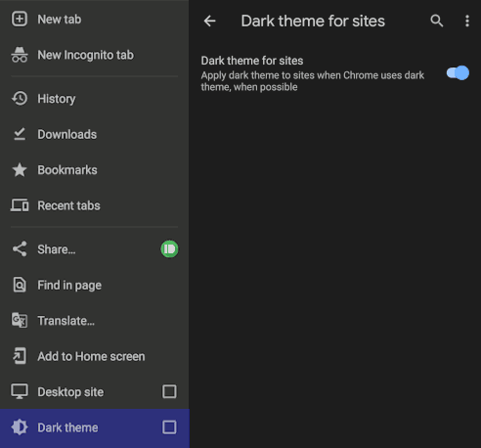Click the New tab plus icon
Screen dimensions: 481x448
point(20,19)
